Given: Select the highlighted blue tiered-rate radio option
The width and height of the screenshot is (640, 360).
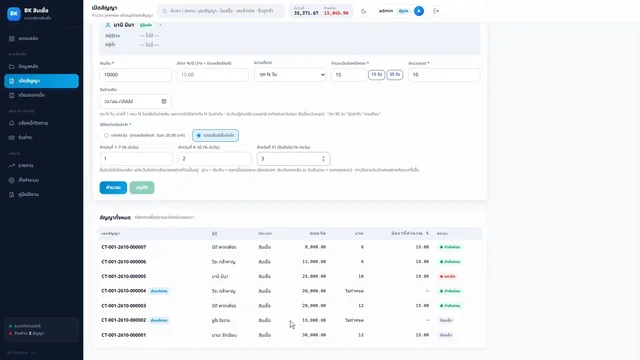Looking at the screenshot, I should coord(216,135).
